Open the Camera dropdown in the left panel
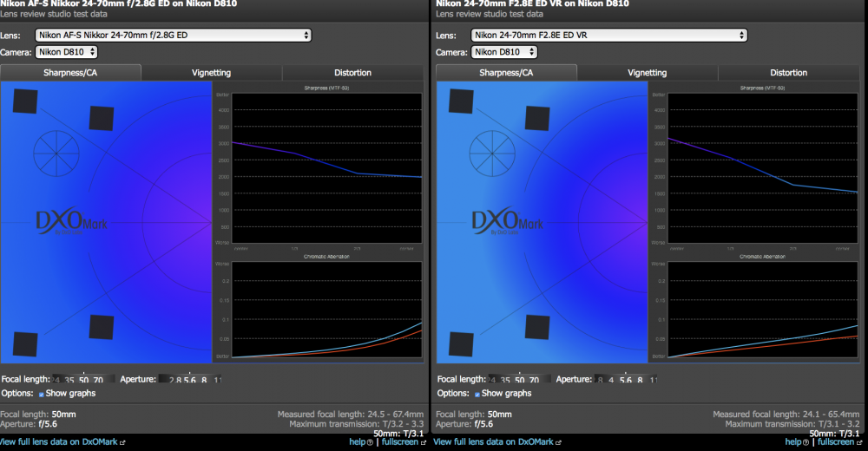 point(67,52)
